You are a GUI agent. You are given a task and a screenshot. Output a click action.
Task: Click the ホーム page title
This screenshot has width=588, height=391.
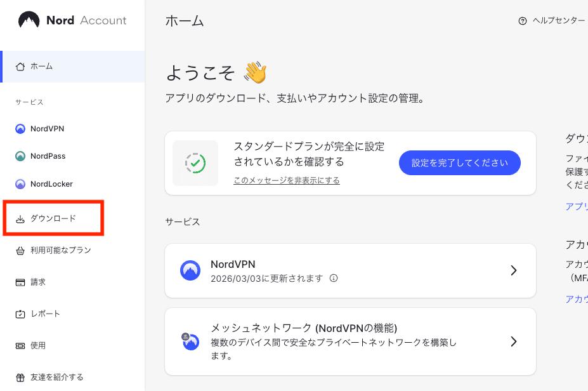185,21
